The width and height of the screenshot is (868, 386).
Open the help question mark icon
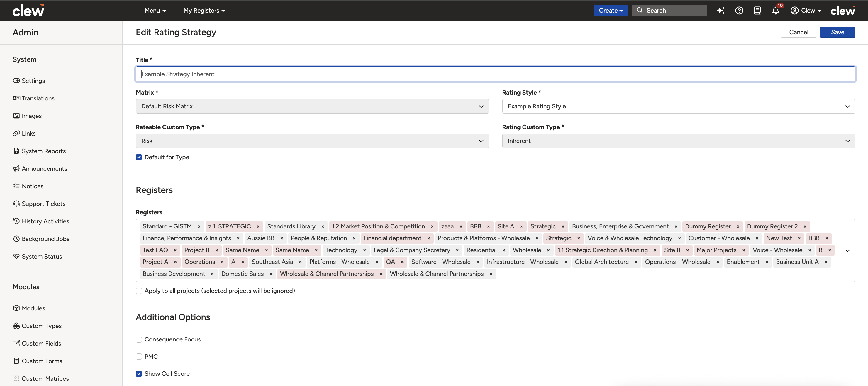click(739, 11)
